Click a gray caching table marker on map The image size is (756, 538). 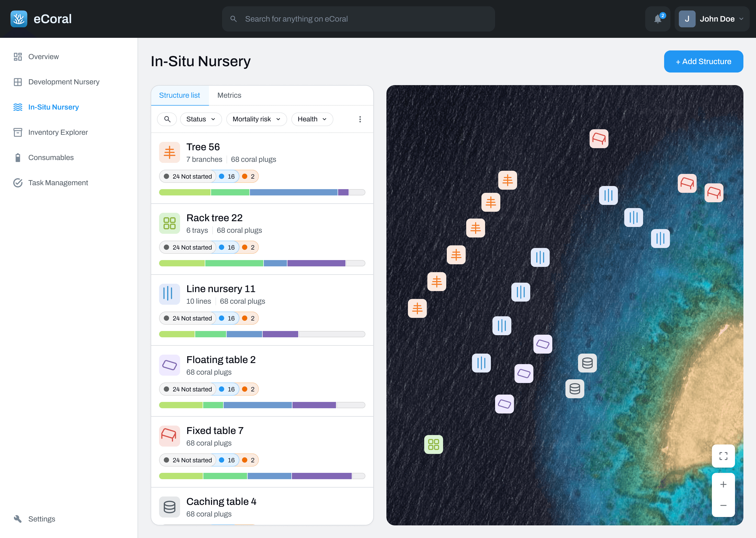(x=587, y=363)
